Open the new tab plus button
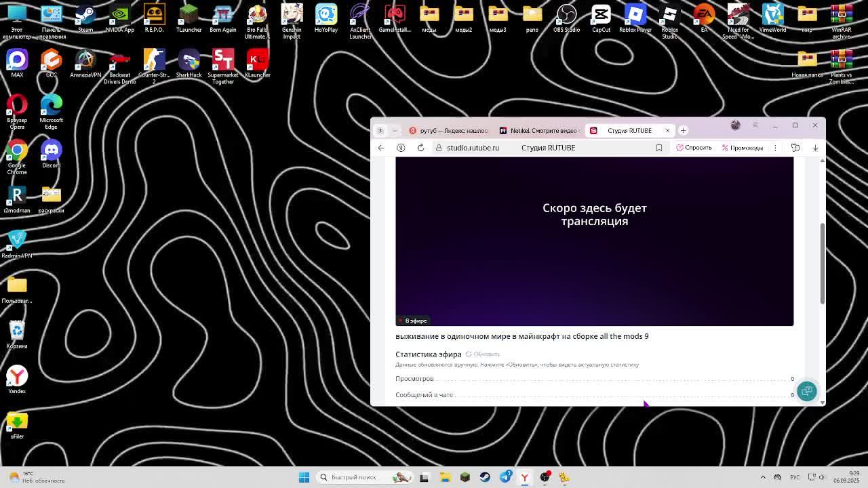Screen dimensions: 868x488 (x=683, y=130)
